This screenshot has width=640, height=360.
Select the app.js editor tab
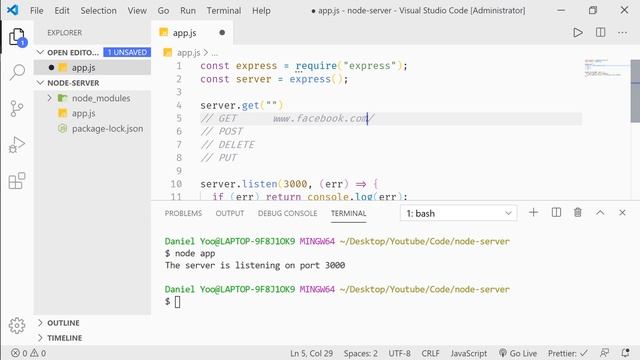coord(192,33)
